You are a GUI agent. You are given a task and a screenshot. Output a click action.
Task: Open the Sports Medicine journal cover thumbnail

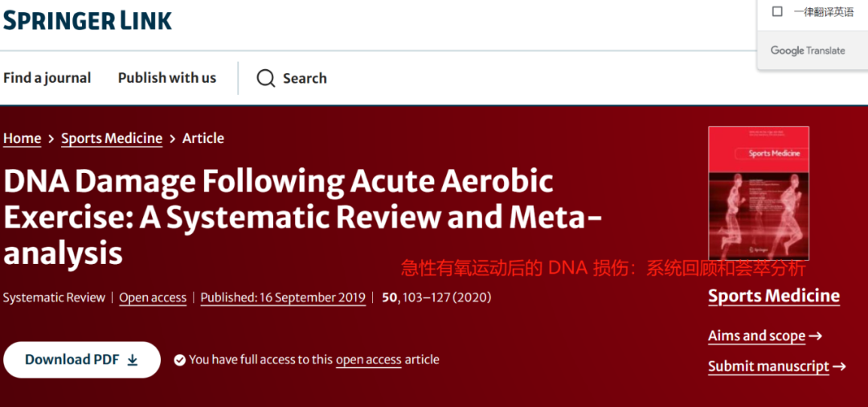tap(759, 193)
